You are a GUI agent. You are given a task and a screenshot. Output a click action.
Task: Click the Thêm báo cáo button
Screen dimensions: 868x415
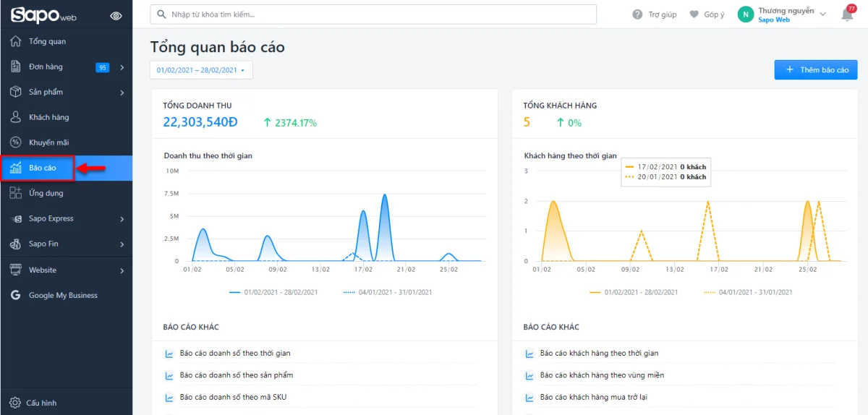(816, 70)
